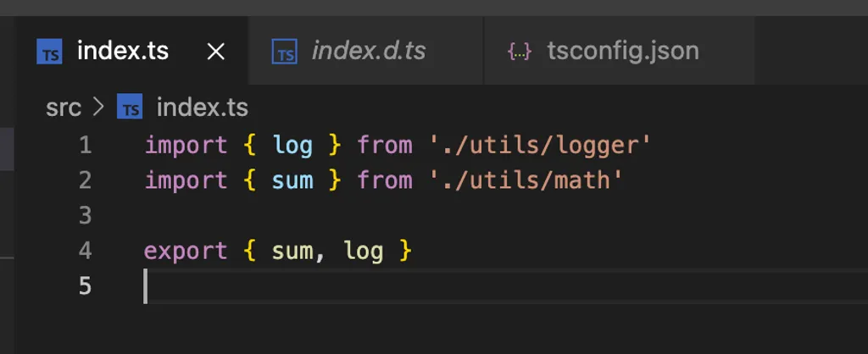This screenshot has height=354, width=868.
Task: Open the src folder breadcrumb
Action: pos(63,108)
